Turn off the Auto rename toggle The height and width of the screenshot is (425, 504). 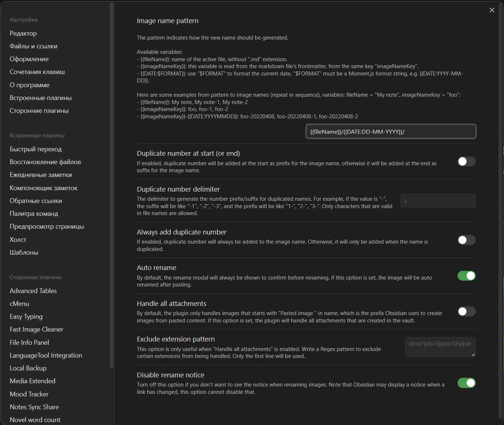(x=467, y=276)
